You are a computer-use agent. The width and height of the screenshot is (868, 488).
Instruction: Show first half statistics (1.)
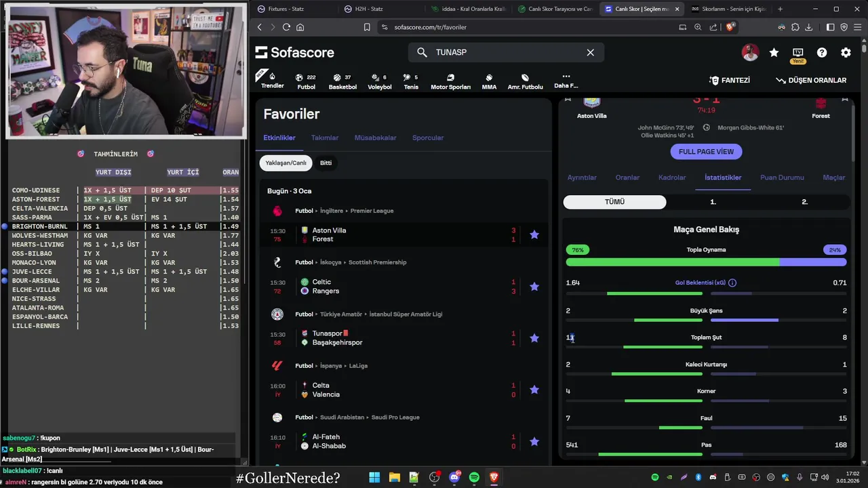tap(713, 202)
